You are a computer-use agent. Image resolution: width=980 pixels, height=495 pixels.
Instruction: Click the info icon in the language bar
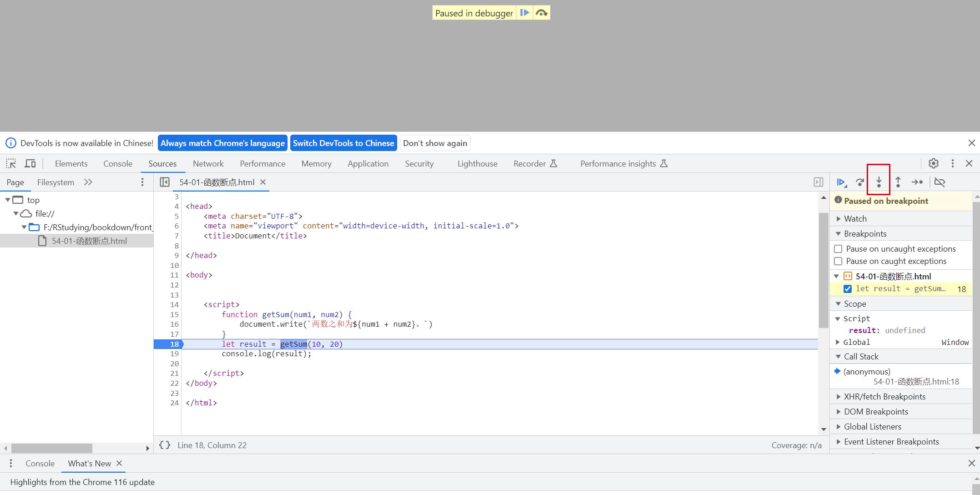click(x=10, y=143)
